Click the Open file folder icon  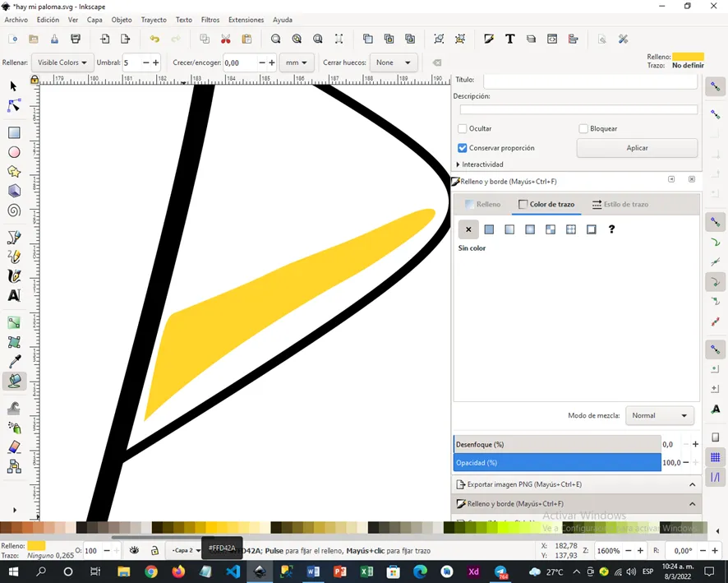click(34, 39)
